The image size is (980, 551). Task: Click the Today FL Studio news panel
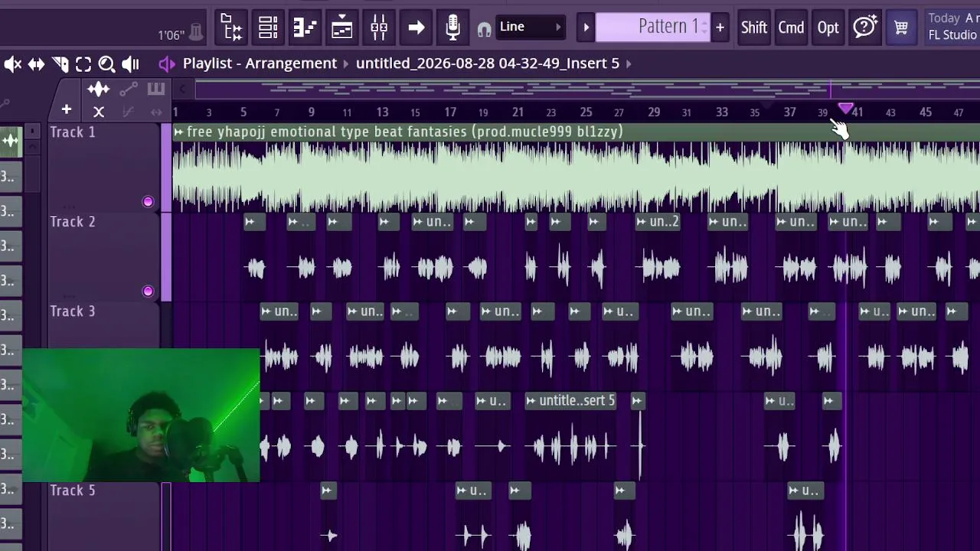[952, 27]
